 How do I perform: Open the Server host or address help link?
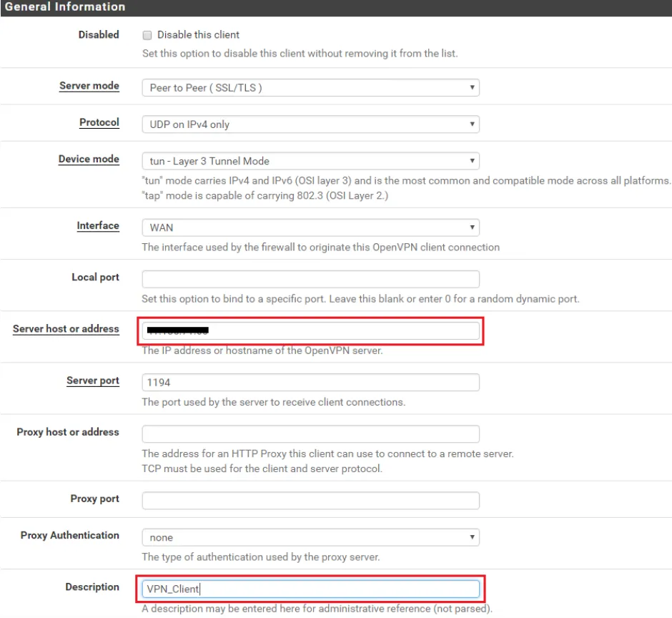(66, 328)
